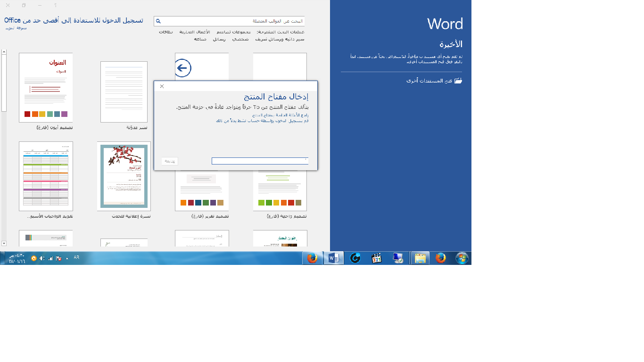Click the orange round icon in system tray
This screenshot has height=362, width=644.
(34, 258)
